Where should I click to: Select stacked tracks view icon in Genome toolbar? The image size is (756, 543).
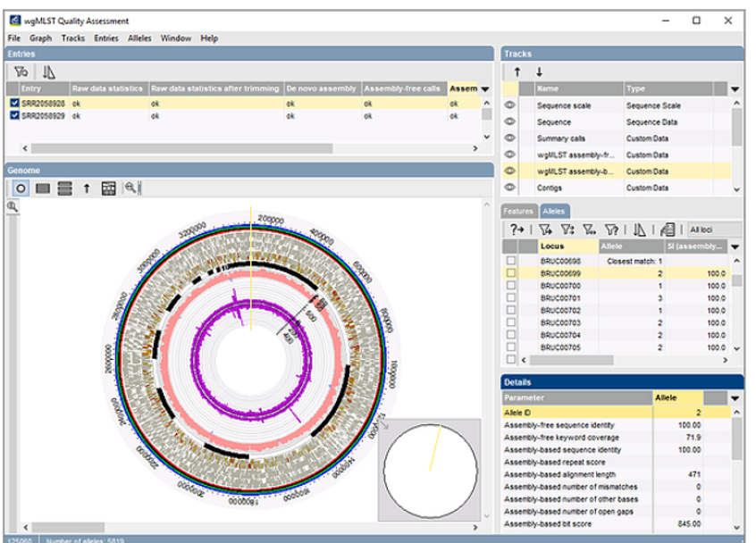[64, 188]
